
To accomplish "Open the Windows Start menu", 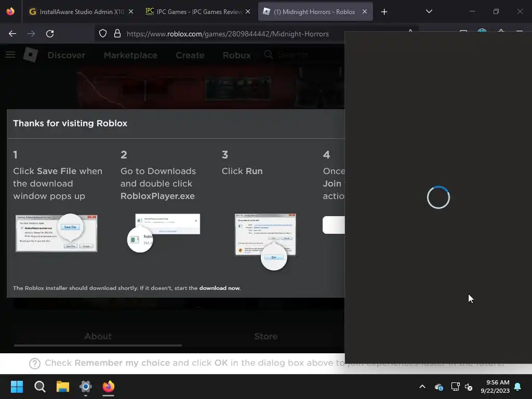I will (x=17, y=387).
